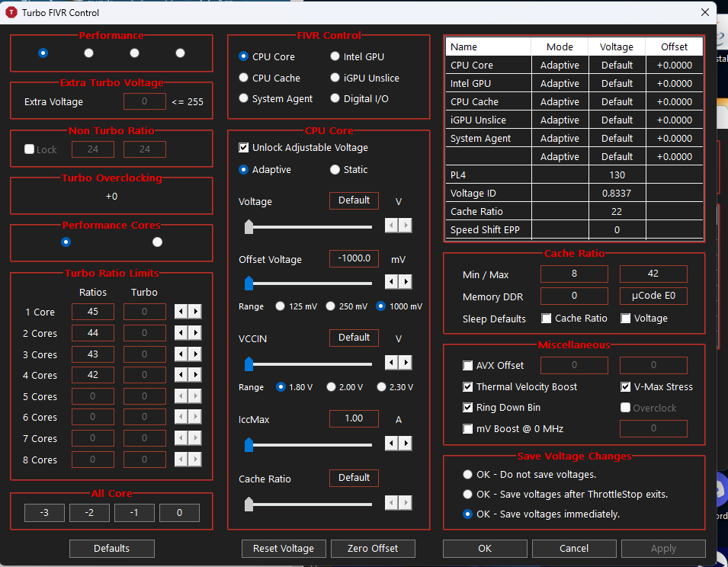Select the second Performance Cores radio button
The height and width of the screenshot is (567, 728).
[157, 242]
